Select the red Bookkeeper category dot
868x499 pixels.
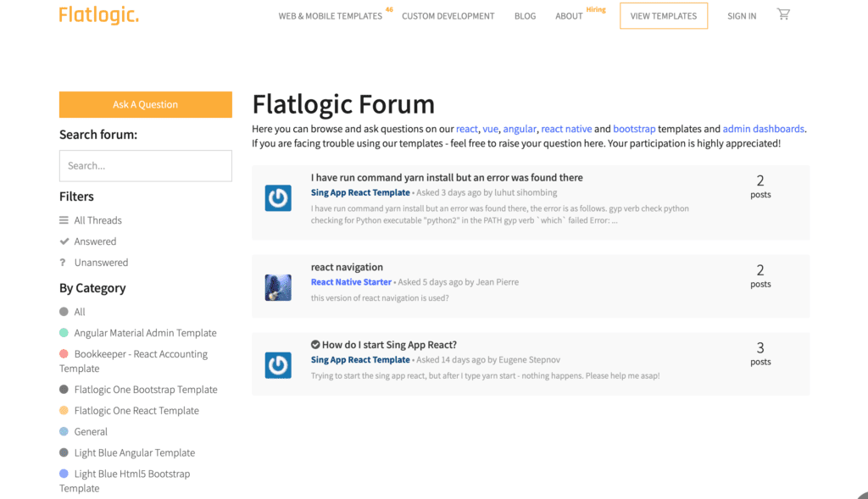[64, 353]
